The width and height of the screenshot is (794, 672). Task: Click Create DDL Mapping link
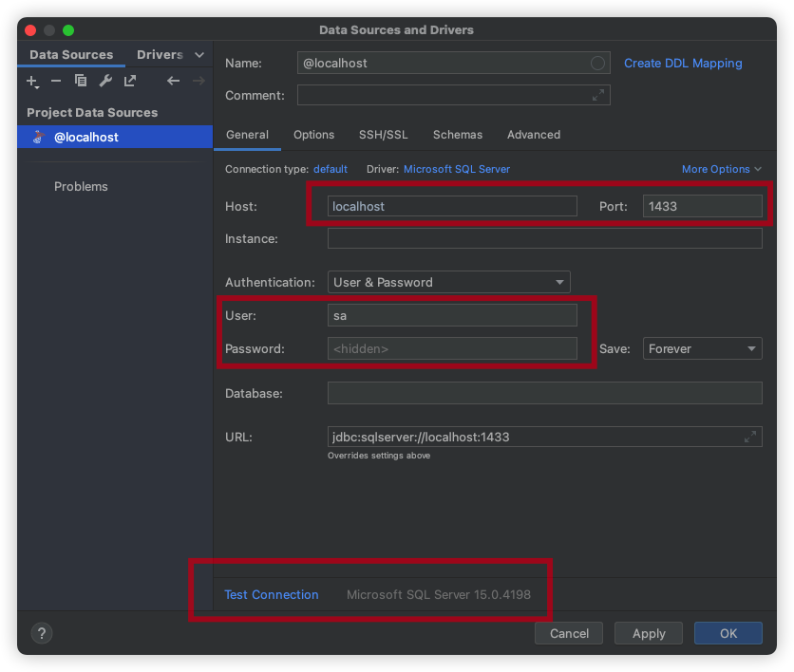[x=683, y=63]
